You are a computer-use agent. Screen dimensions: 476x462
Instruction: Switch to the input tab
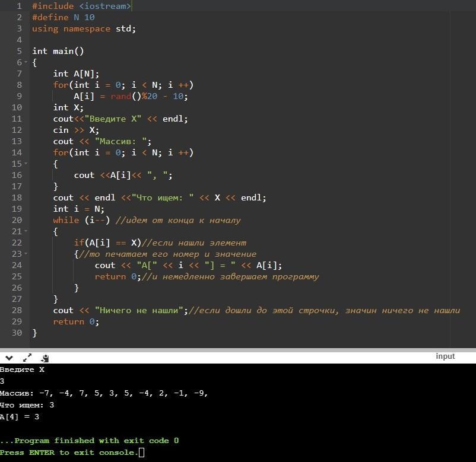(445, 356)
